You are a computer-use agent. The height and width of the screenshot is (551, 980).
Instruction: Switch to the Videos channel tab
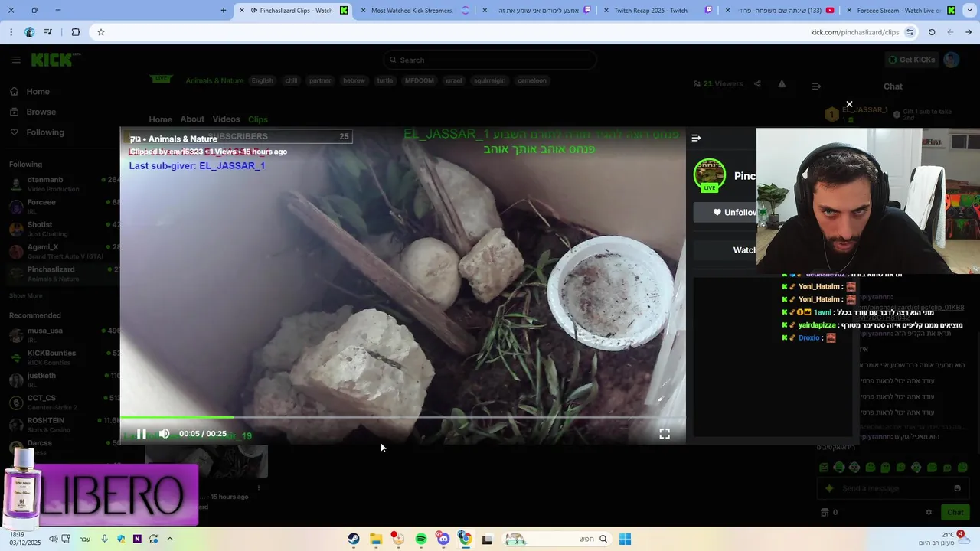(226, 119)
